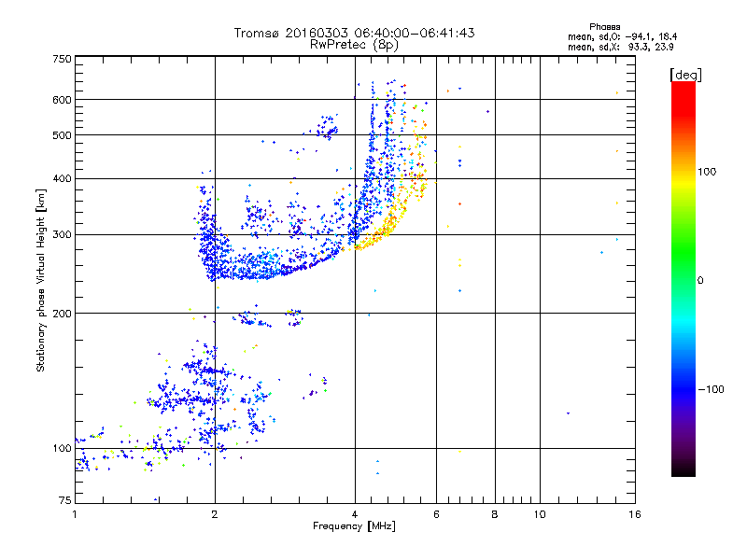Click the y-axis label '75'
The image size is (747, 560).
pos(65,500)
